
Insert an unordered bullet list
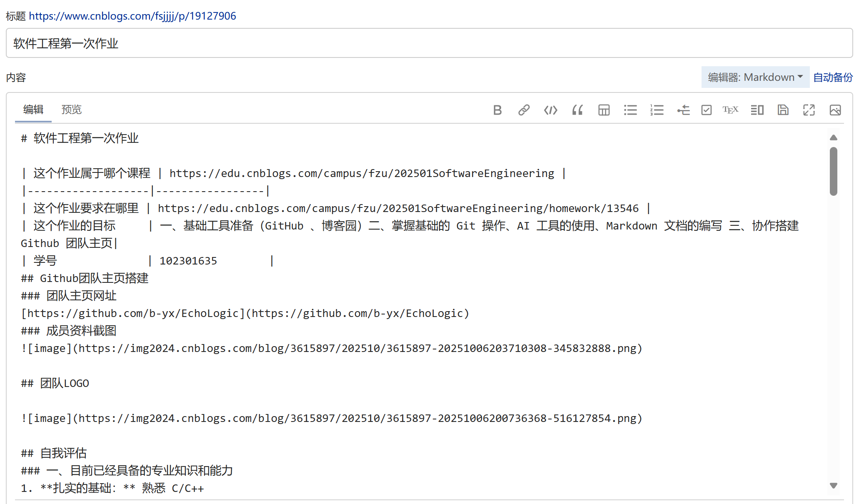coord(630,110)
